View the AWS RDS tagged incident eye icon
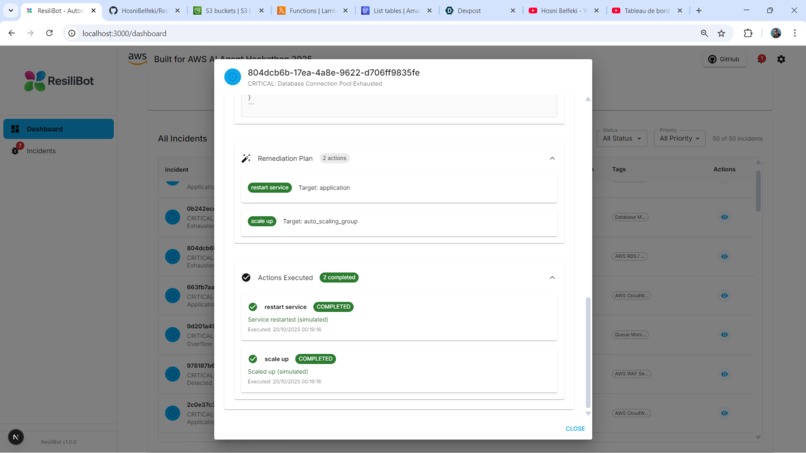Image resolution: width=806 pixels, height=453 pixels. [x=724, y=257]
